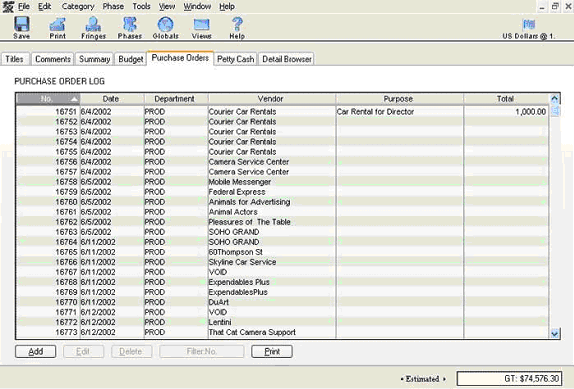Switch to the Detail Browser tab
The height and width of the screenshot is (389, 574).
[x=287, y=59]
